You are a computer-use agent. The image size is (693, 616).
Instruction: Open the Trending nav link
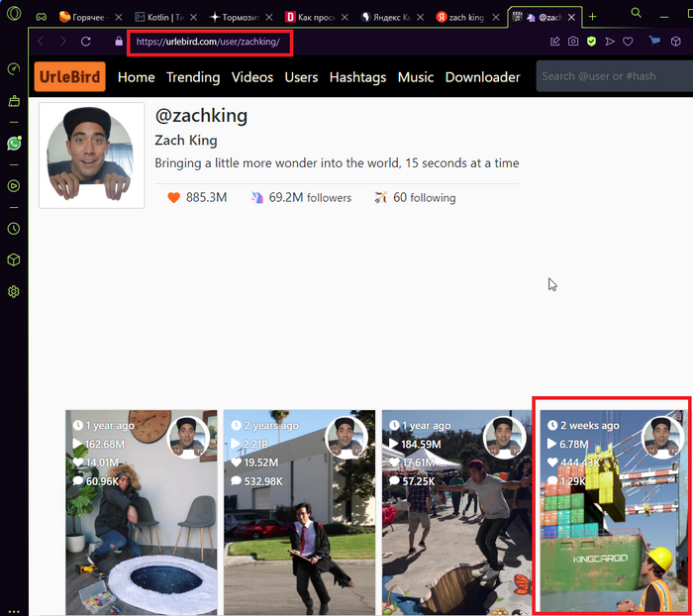(193, 77)
